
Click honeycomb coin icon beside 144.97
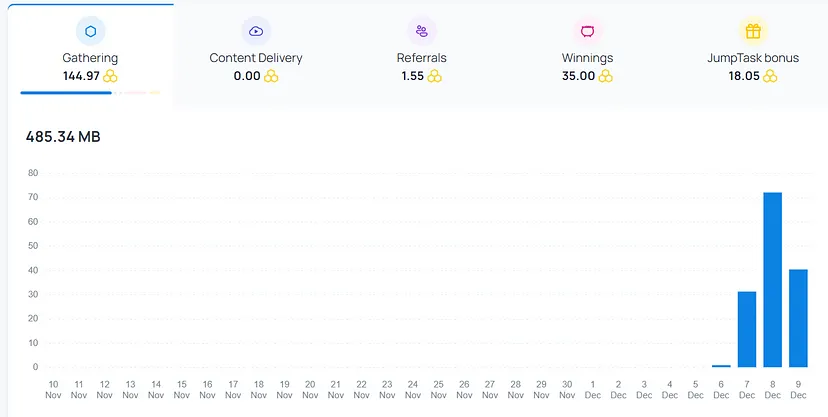[x=110, y=76]
